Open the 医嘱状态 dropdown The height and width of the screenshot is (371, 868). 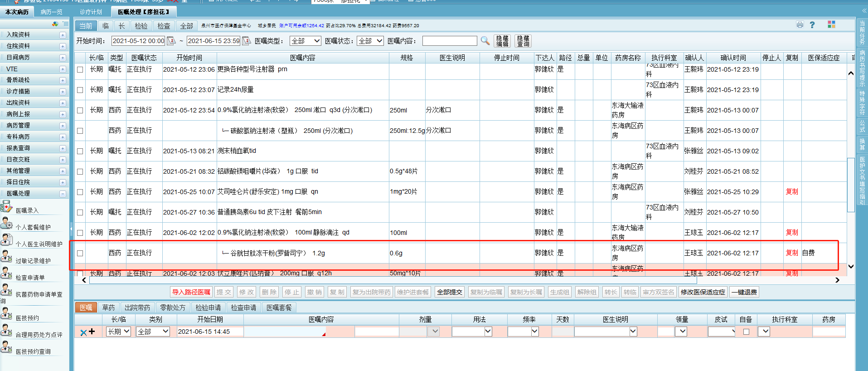click(370, 41)
